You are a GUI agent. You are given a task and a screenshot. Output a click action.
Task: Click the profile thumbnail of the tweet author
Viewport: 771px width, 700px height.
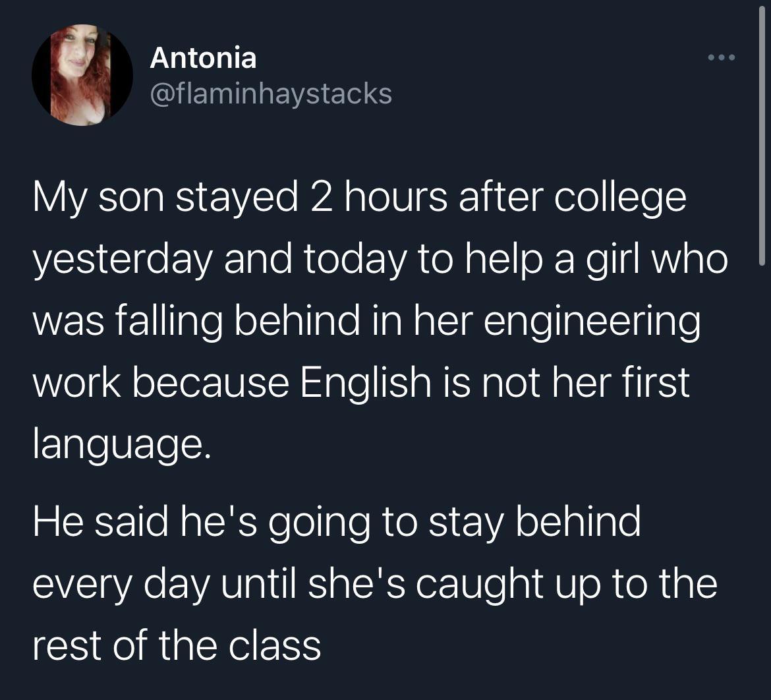click(82, 75)
